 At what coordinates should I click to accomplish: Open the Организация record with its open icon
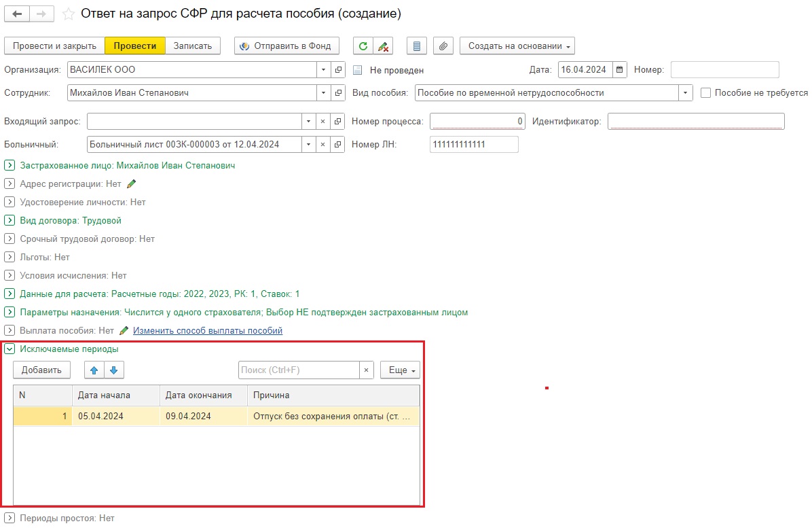click(x=338, y=69)
